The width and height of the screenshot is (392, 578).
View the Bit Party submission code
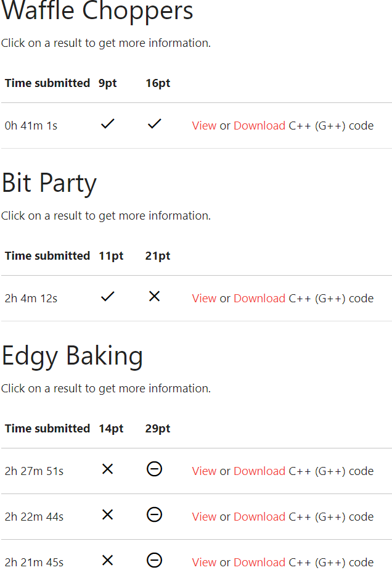click(204, 298)
